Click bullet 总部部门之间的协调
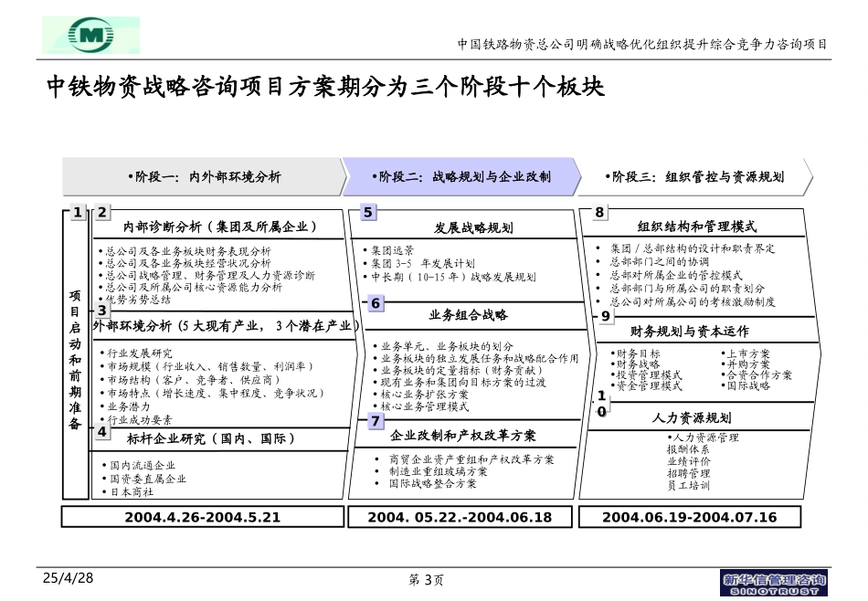 tap(652, 262)
